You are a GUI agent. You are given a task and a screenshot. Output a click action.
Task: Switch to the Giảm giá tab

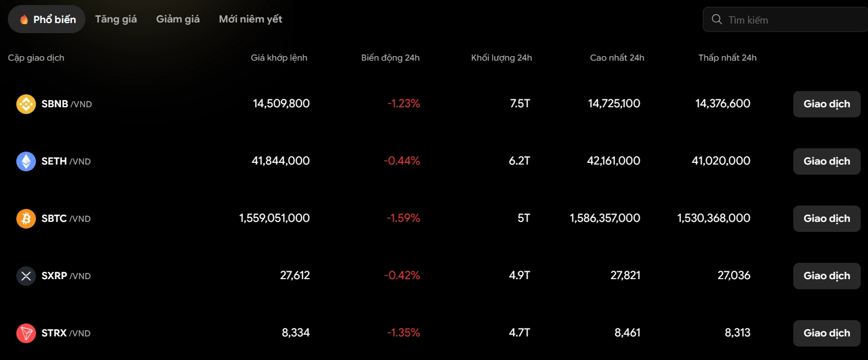(x=178, y=19)
